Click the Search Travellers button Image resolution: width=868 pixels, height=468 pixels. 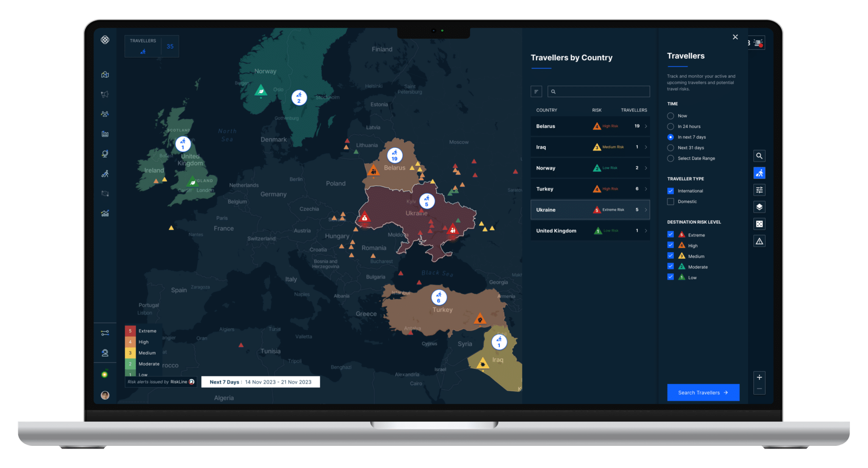703,393
